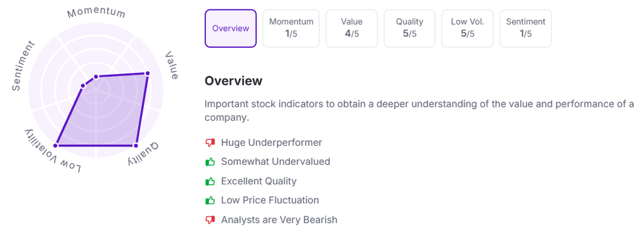Click the thumbs-up icon beside Excellent Quality

point(210,181)
